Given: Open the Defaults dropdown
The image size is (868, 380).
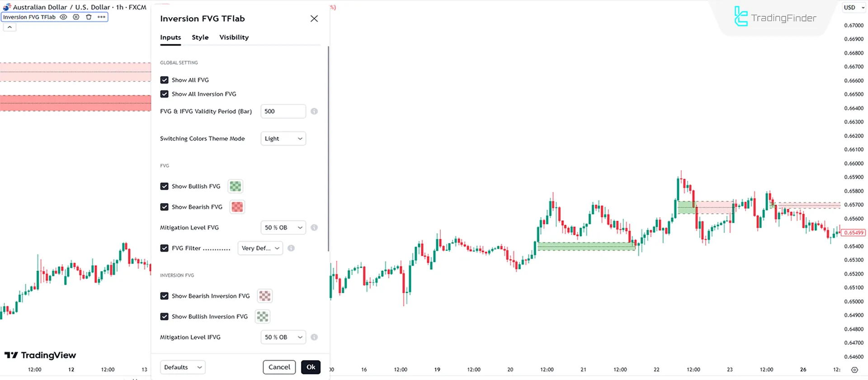Looking at the screenshot, I should 183,367.
